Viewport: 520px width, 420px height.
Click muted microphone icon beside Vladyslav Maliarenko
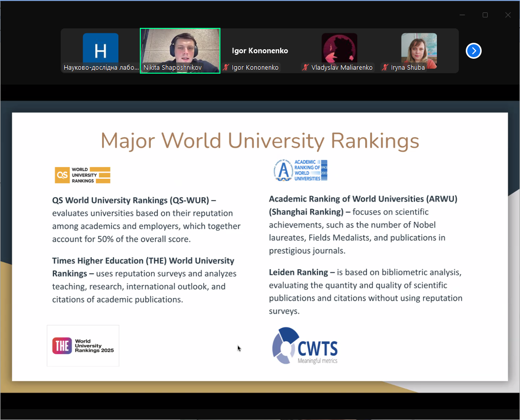306,67
